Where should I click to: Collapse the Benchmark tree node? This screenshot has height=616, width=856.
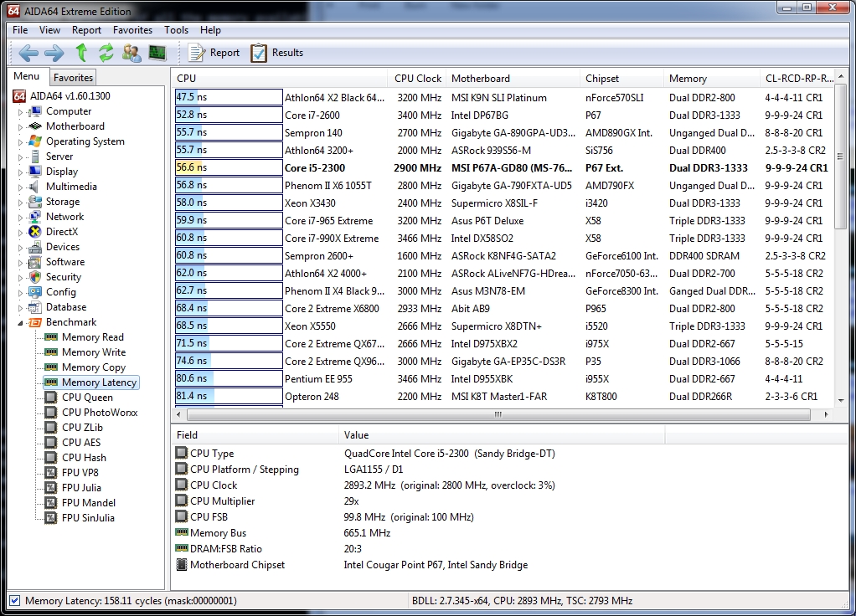click(21, 323)
